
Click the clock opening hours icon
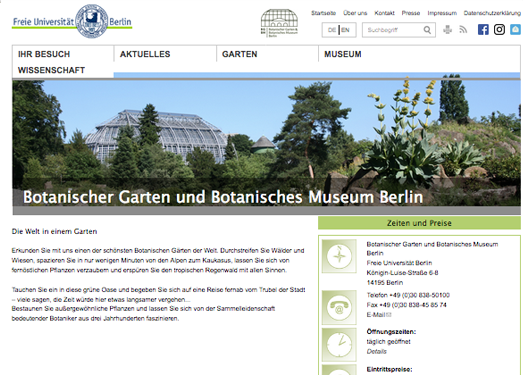point(339,345)
